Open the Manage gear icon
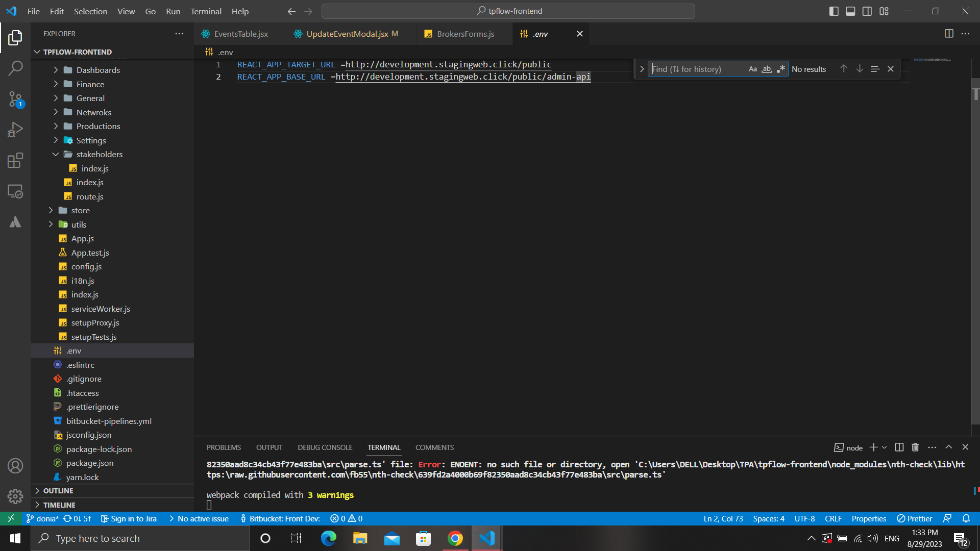This screenshot has height=551, width=980. [x=15, y=496]
